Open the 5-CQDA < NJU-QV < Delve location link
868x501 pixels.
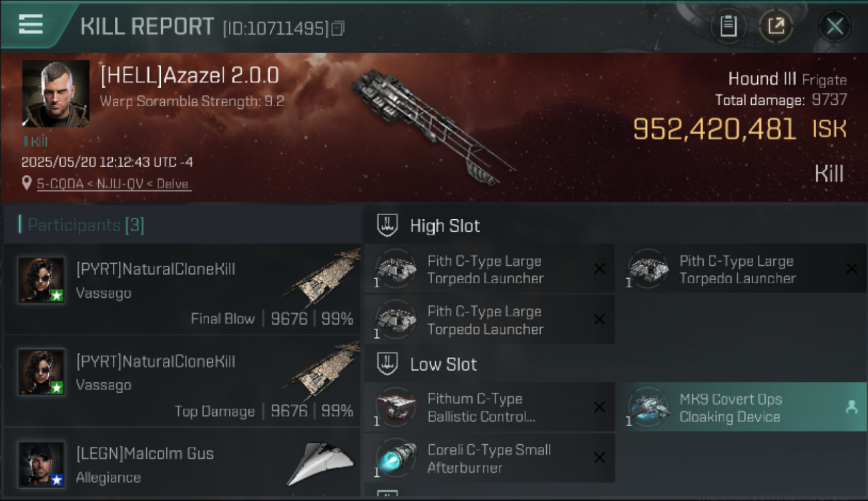113,184
